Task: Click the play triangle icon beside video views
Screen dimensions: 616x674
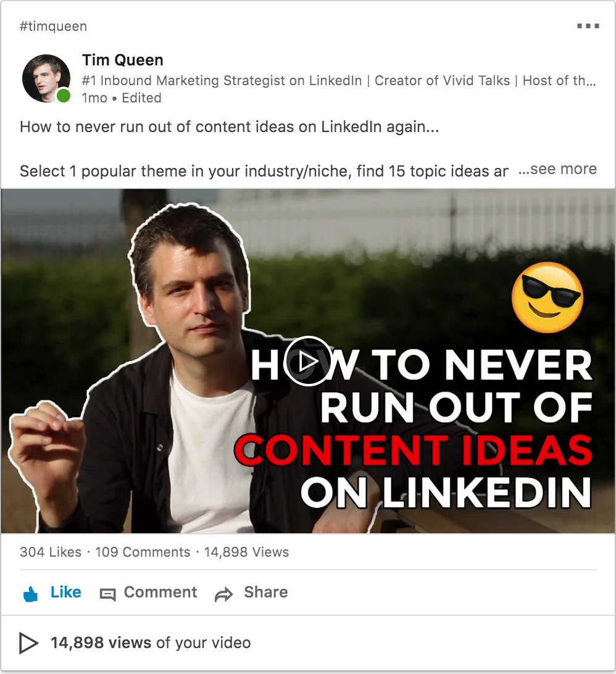Action: [x=28, y=643]
